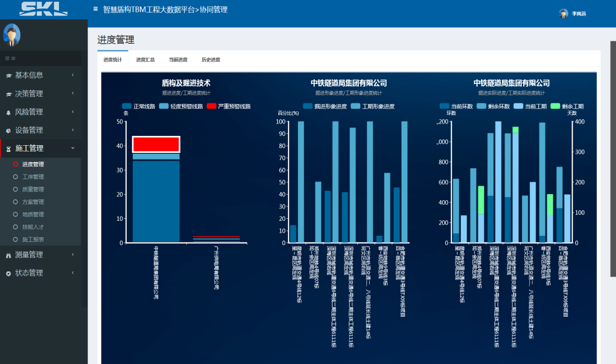Click the 决策管理 menu icon
Screen dimensions: 616x364
(x=9, y=94)
